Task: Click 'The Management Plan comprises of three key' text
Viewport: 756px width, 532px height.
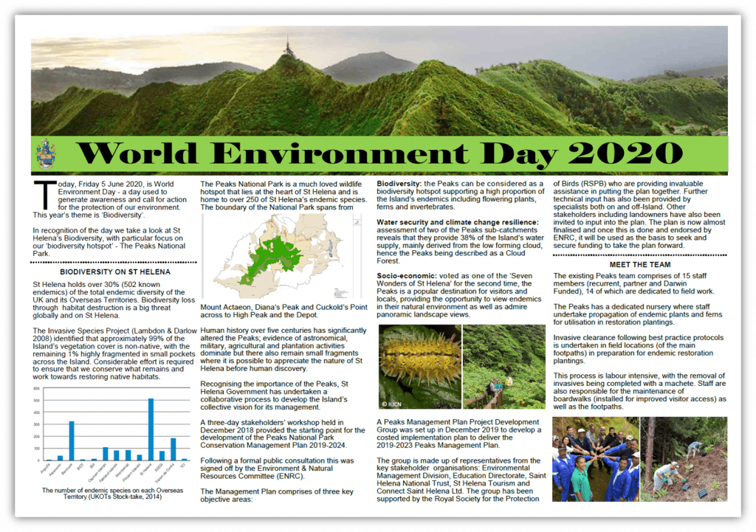Action: pos(277,491)
